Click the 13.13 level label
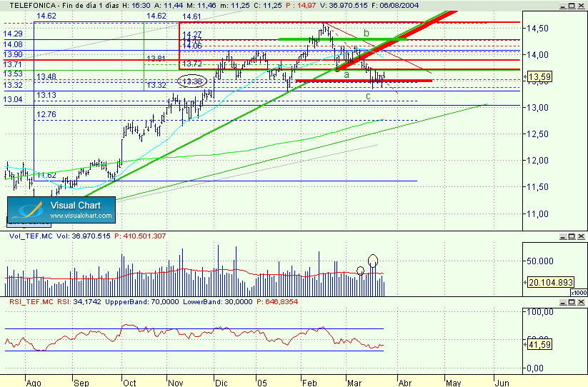Viewport: 588px width, 387px height. [x=46, y=95]
